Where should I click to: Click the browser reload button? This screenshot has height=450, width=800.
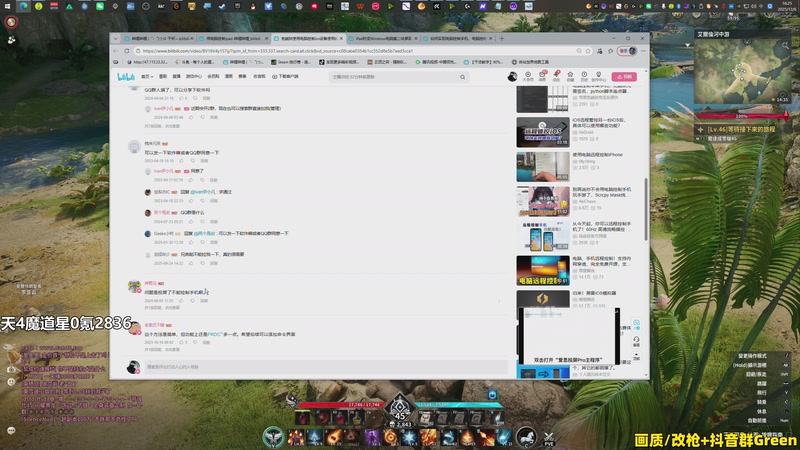pyautogui.click(x=127, y=51)
